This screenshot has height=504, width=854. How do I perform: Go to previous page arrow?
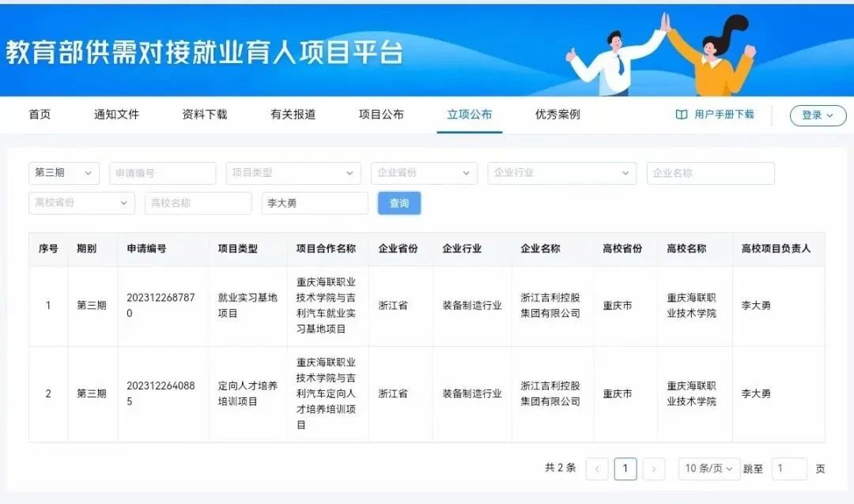(597, 468)
